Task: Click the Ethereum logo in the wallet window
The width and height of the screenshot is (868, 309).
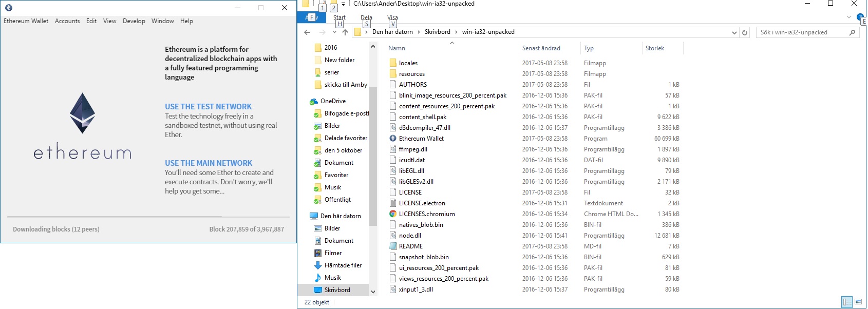Action: 82,113
